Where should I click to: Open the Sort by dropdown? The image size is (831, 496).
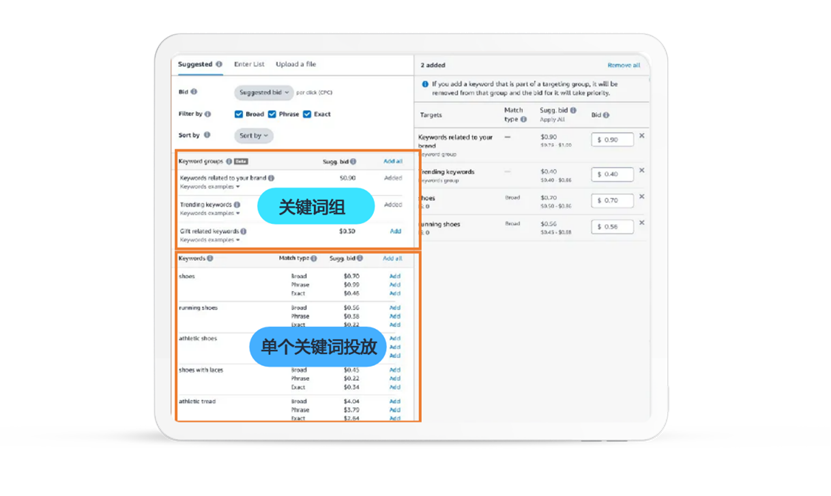[x=253, y=136]
